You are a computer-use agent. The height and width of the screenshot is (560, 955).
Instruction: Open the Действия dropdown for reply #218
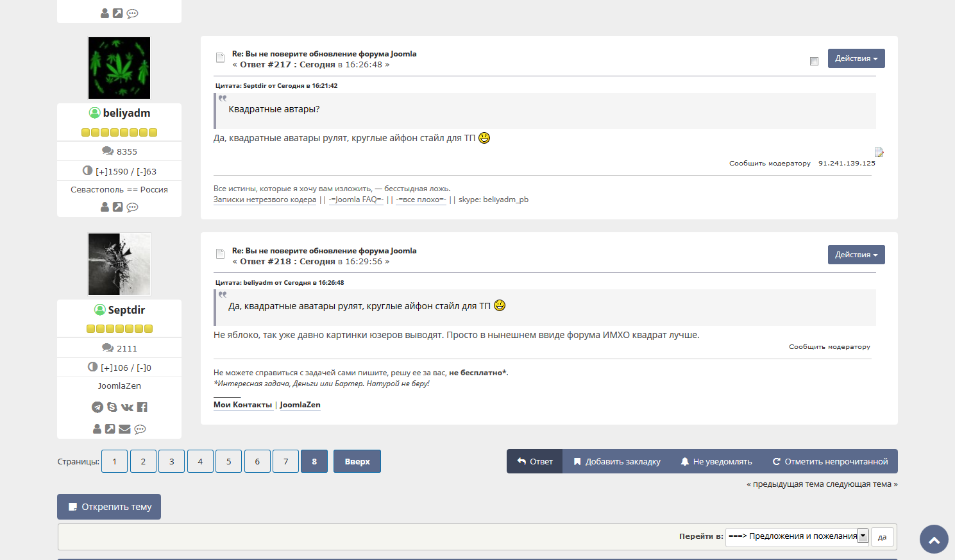click(x=856, y=255)
